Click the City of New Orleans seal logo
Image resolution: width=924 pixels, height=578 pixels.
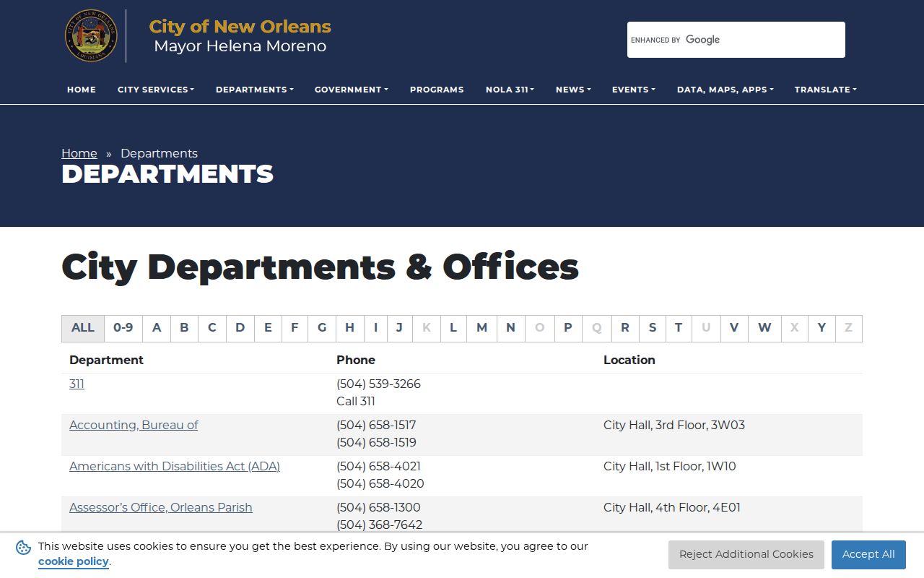(91, 36)
